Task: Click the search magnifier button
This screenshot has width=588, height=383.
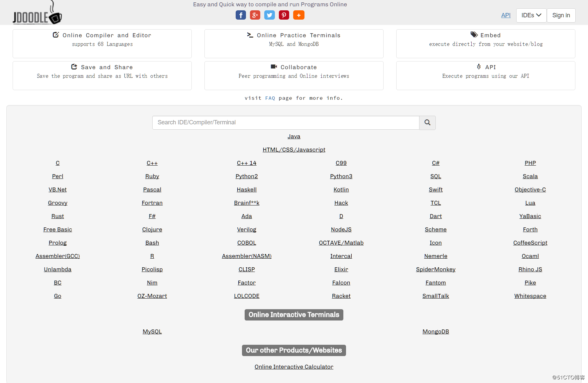Action: 427,123
